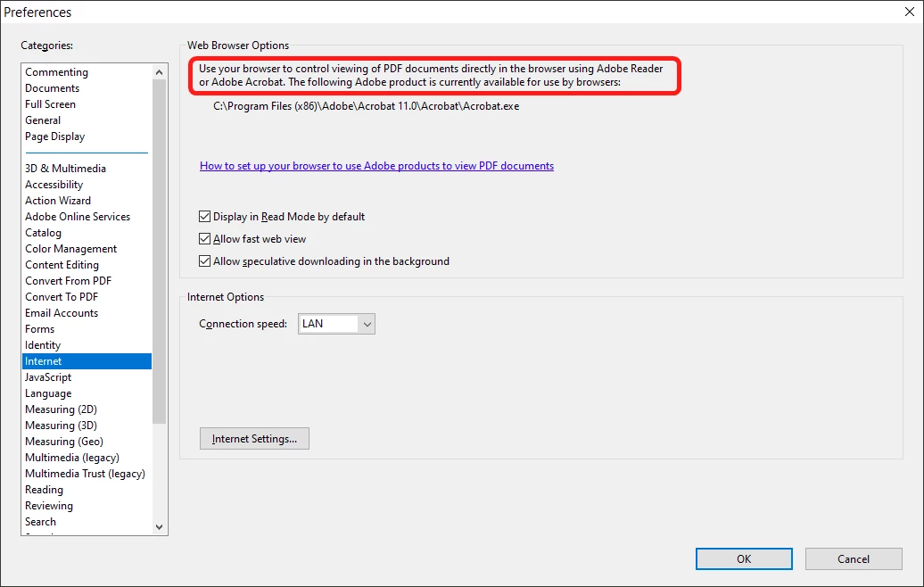Click the Acrobat.exe path text

pos(366,107)
